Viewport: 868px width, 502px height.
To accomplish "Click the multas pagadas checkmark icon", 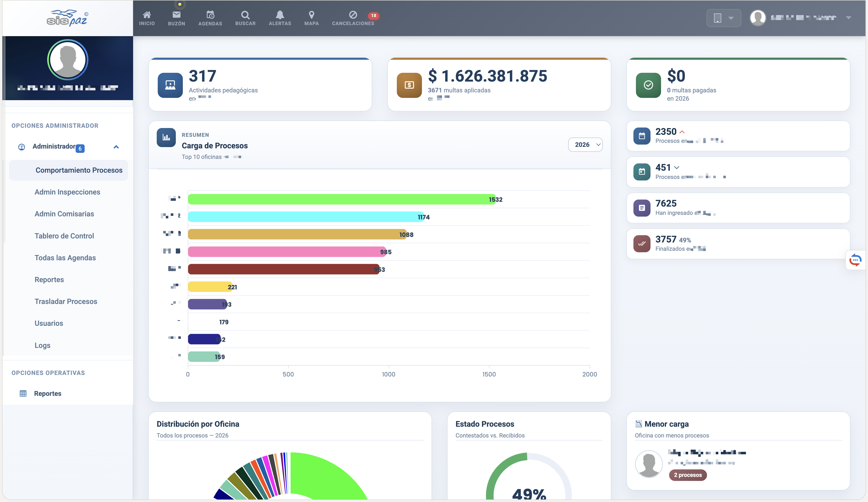I will click(648, 85).
